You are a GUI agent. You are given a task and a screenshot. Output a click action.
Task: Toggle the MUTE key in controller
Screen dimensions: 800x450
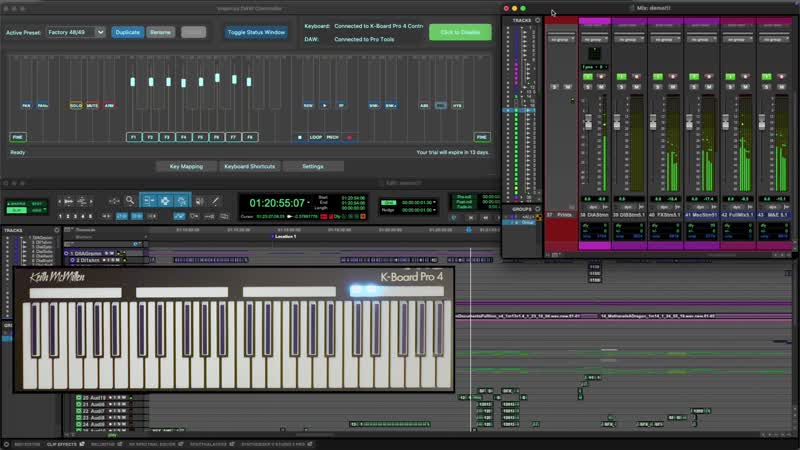(x=92, y=106)
